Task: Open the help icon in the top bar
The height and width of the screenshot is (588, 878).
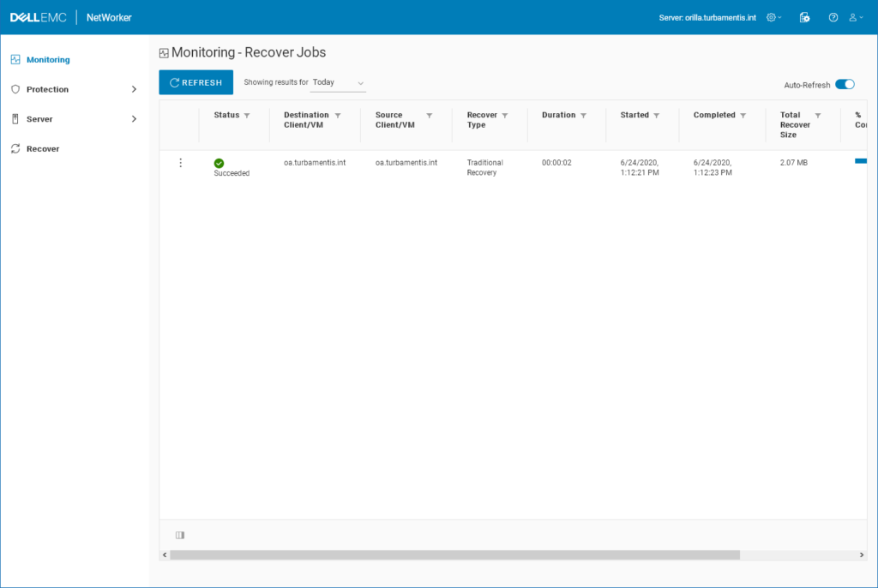Action: 833,17
